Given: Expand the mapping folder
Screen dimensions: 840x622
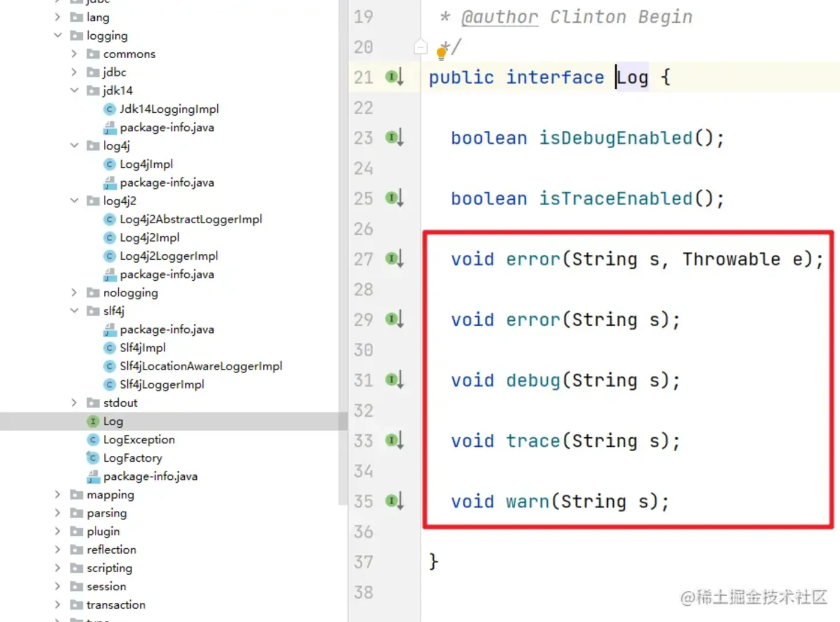Looking at the screenshot, I should pyautogui.click(x=58, y=495).
